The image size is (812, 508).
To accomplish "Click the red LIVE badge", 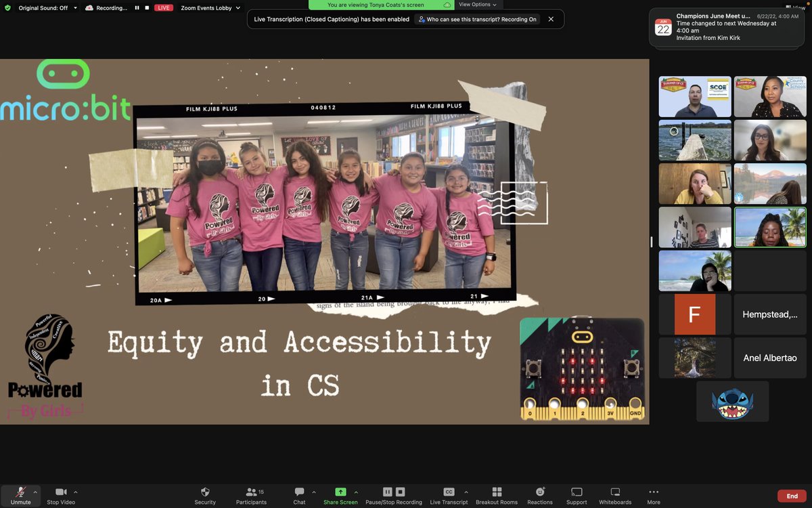I will (163, 8).
